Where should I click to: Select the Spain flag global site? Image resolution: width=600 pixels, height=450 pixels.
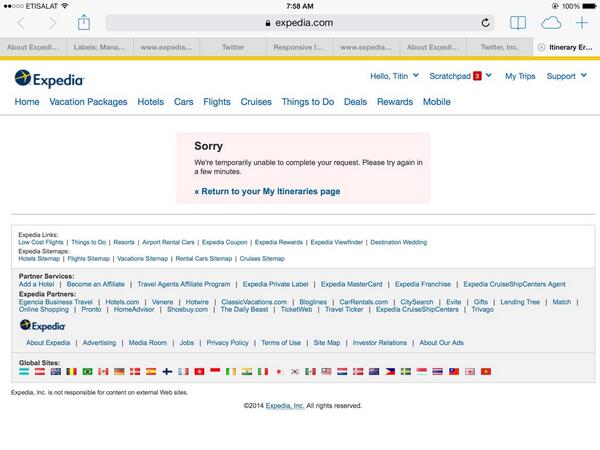coord(151,372)
